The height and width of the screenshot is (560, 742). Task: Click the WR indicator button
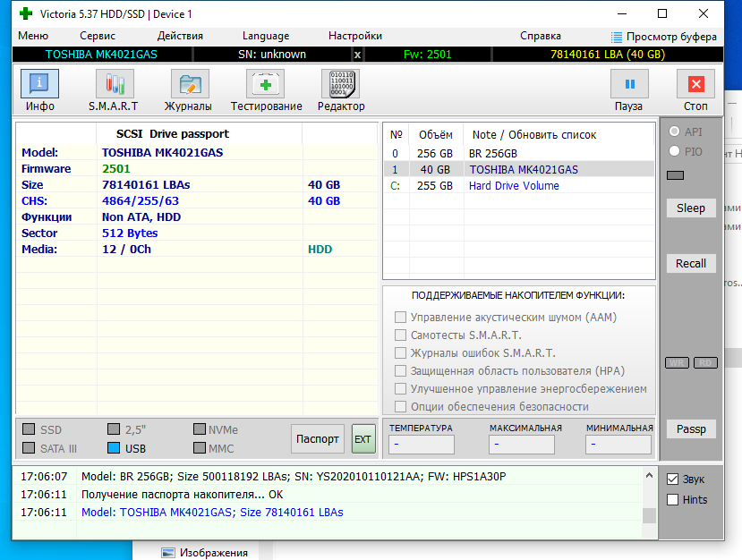coord(677,363)
